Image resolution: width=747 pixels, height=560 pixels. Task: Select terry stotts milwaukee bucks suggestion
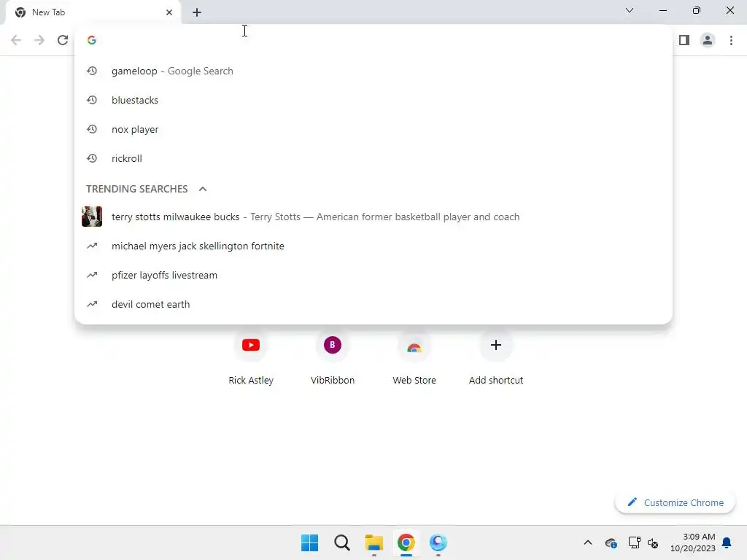point(373,217)
